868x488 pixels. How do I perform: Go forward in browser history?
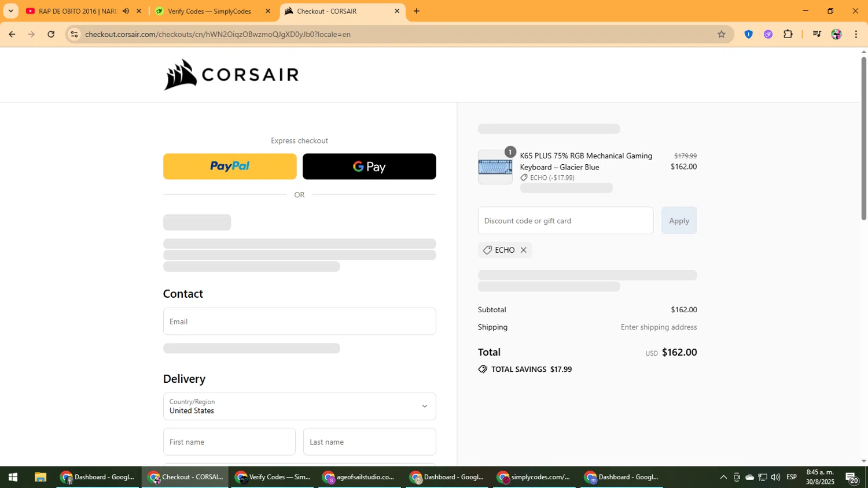[x=31, y=34]
